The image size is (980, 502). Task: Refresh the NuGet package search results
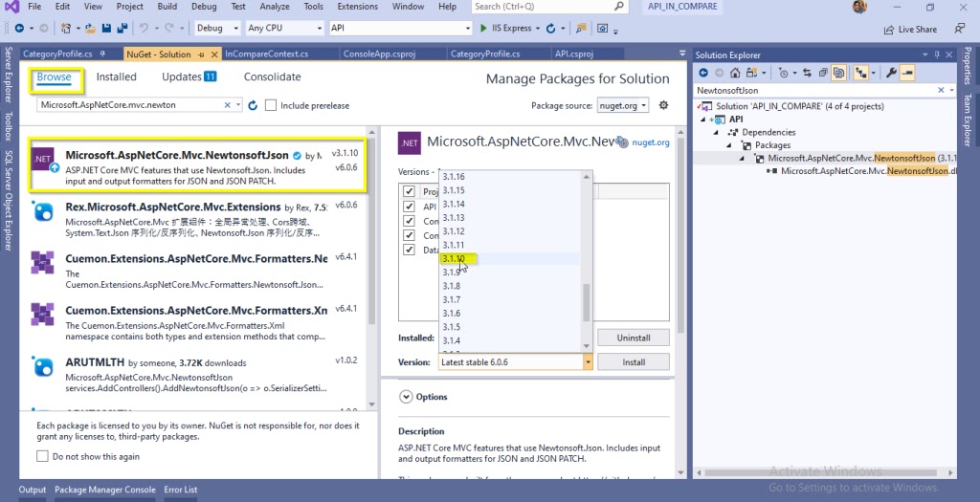click(x=253, y=105)
